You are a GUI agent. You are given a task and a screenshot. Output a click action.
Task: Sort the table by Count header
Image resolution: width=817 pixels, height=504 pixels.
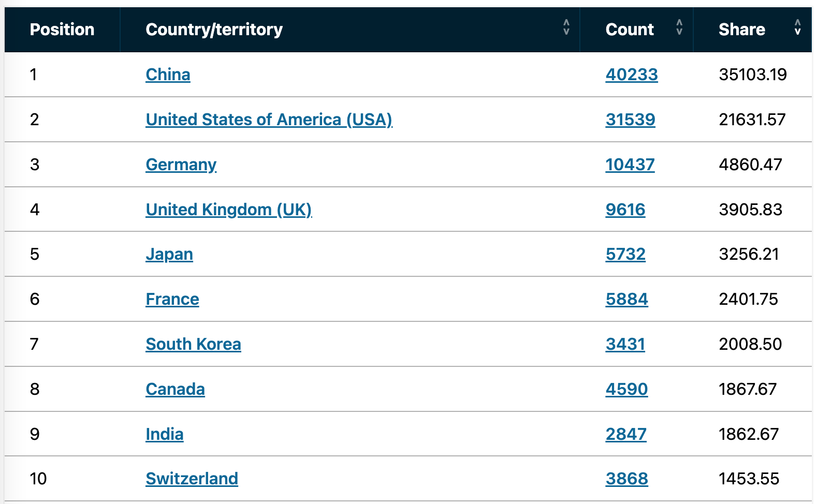630,29
